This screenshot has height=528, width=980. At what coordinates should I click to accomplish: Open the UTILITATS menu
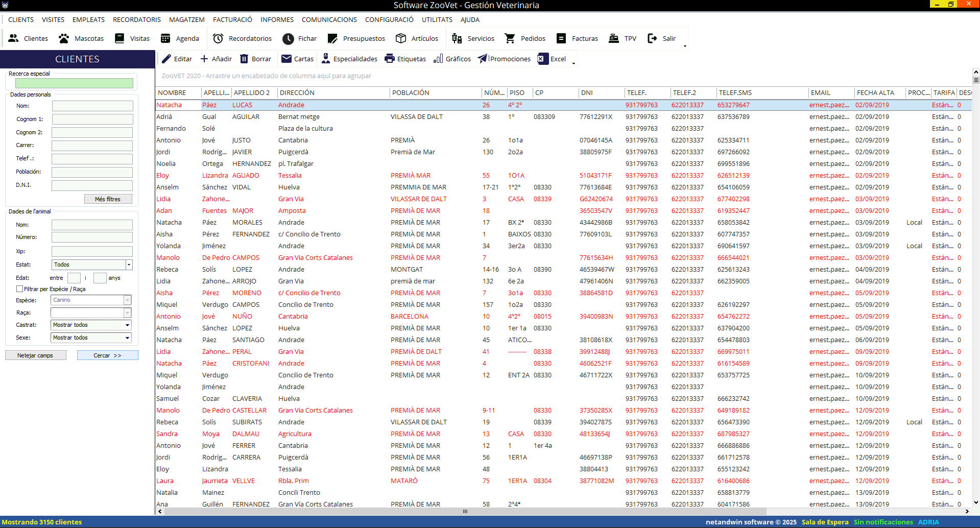(x=437, y=19)
